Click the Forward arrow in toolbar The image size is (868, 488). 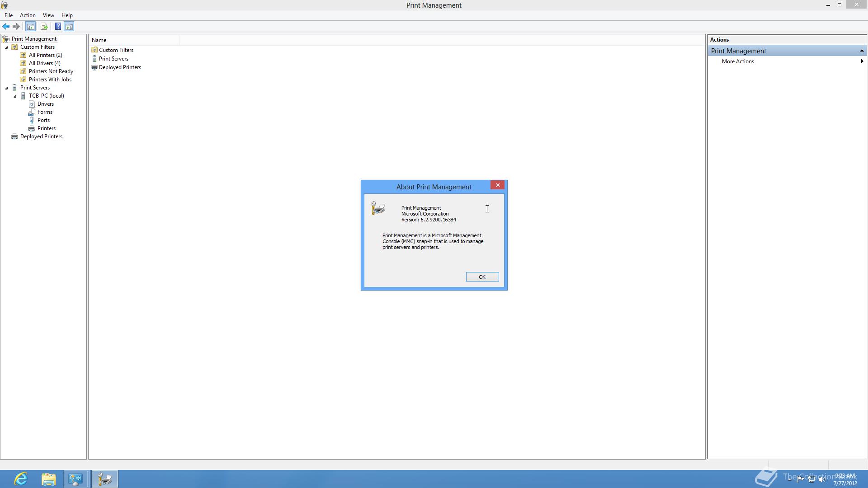(16, 27)
